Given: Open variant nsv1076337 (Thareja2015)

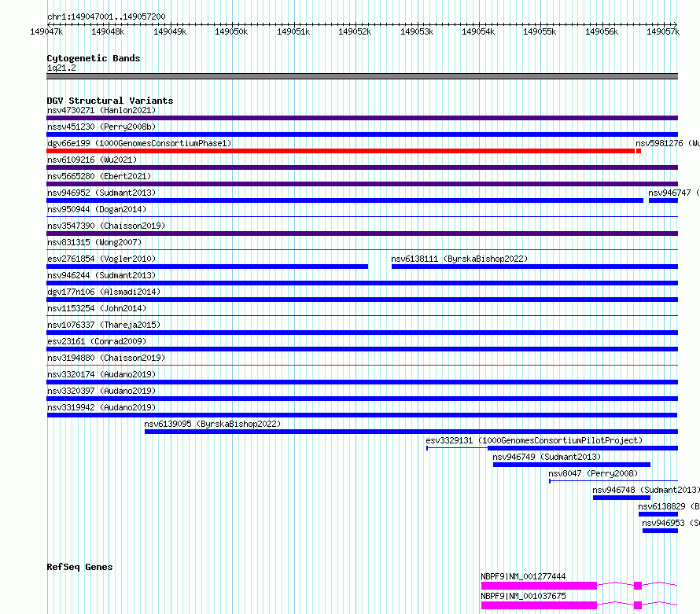Looking at the screenshot, I should (104, 325).
